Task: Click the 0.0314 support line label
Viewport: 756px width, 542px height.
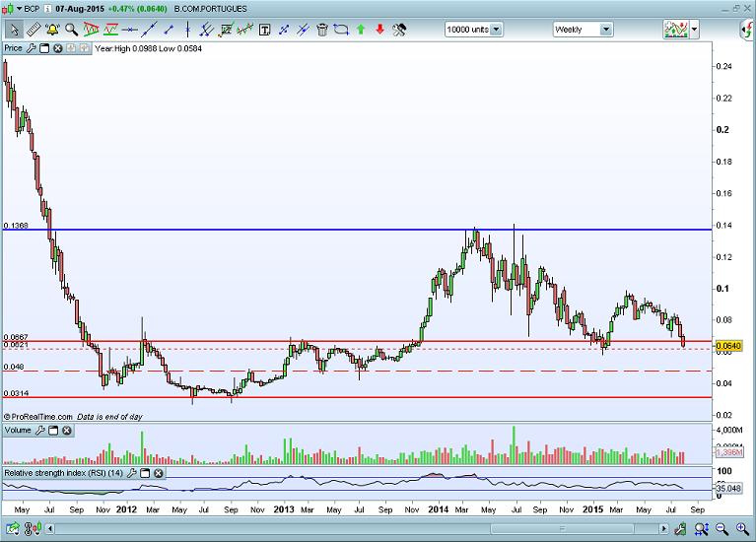Action: [16, 393]
